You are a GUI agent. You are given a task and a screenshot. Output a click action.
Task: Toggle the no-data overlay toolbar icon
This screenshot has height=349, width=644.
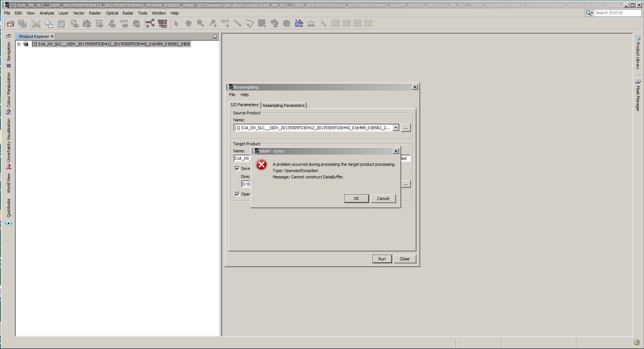click(75, 23)
